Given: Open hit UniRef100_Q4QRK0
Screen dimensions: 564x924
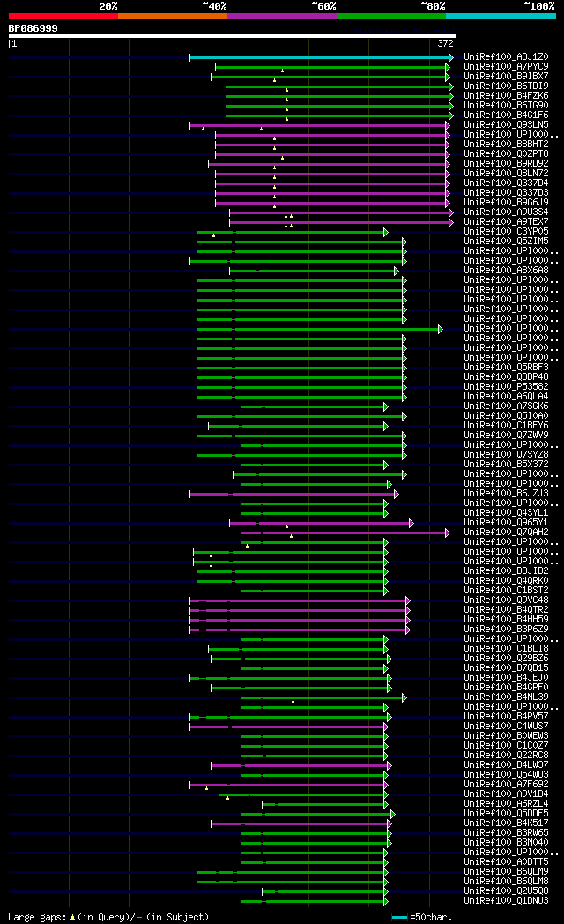Looking at the screenshot, I should 506,580.
